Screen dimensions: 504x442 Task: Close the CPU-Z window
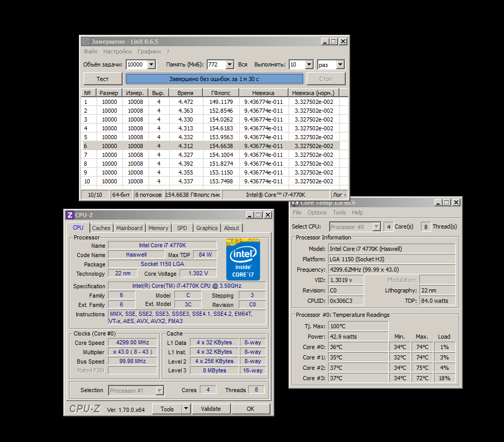pos(267,215)
